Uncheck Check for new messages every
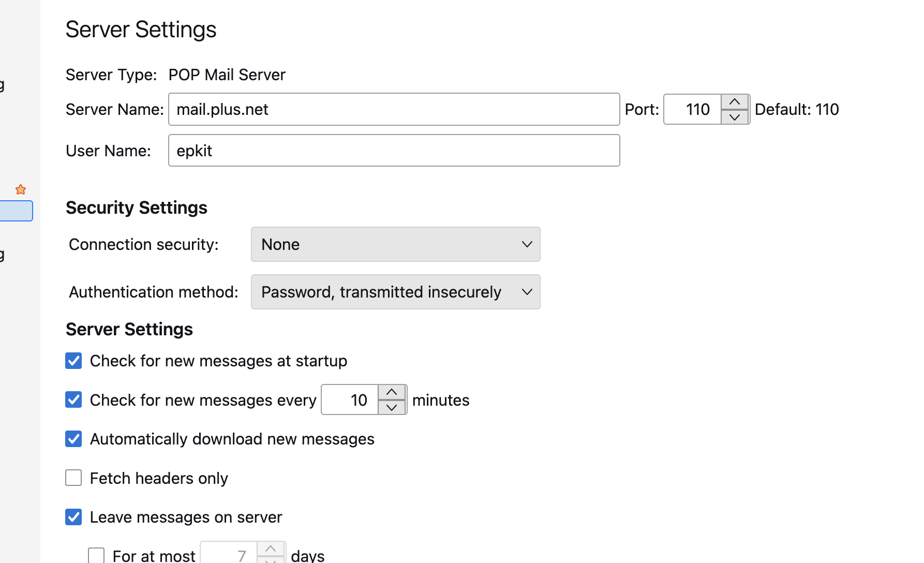Image resolution: width=924 pixels, height=563 pixels. [73, 399]
